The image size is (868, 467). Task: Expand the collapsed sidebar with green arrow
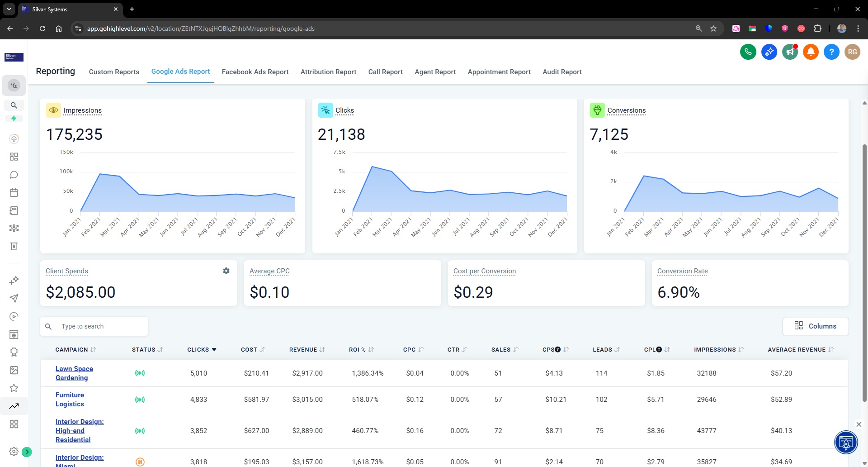pyautogui.click(x=27, y=452)
